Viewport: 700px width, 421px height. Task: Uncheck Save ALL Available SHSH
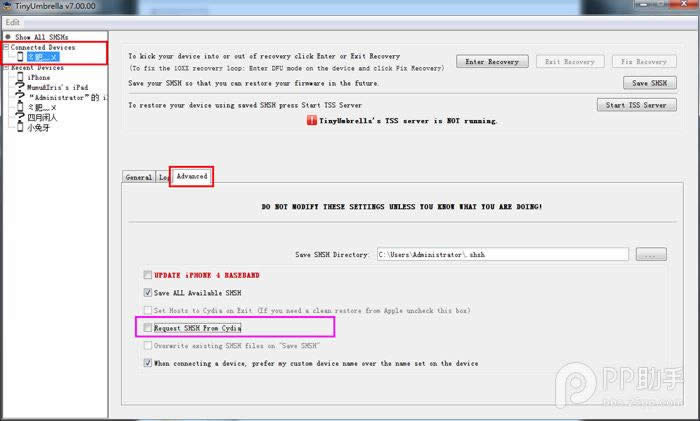pos(148,293)
